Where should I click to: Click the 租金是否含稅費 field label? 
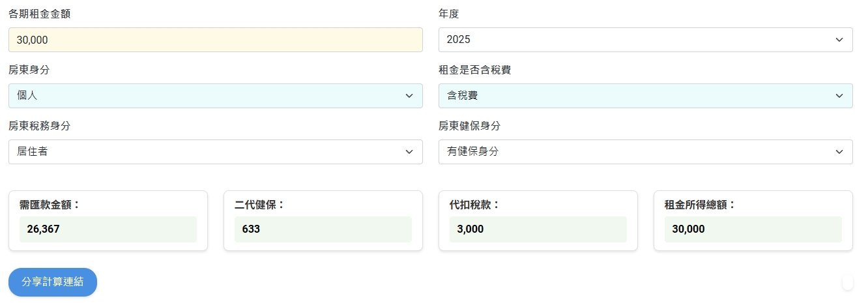coord(474,70)
